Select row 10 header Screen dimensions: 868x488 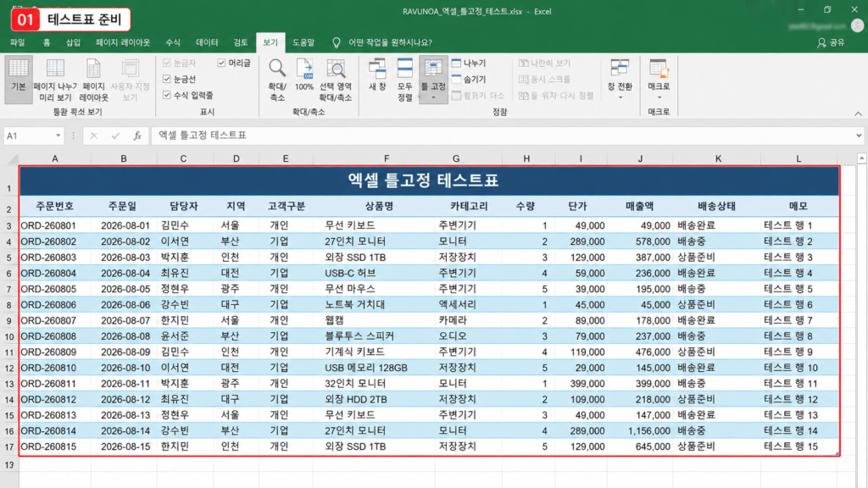click(x=9, y=336)
